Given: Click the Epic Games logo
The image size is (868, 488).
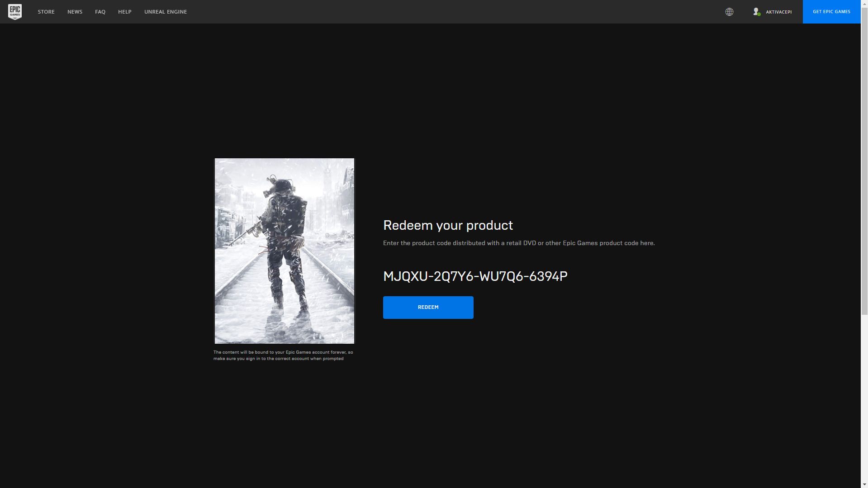Looking at the screenshot, I should point(15,12).
